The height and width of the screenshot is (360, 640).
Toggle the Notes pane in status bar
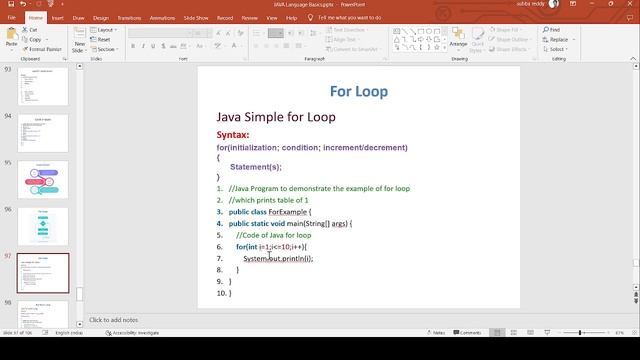[x=436, y=333]
